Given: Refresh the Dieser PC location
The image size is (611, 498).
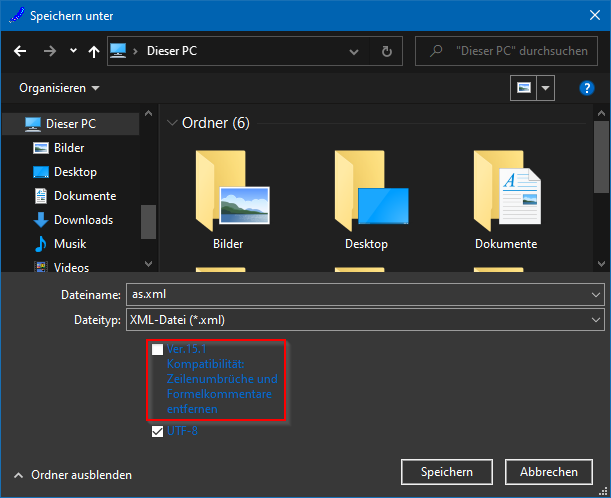Looking at the screenshot, I should pyautogui.click(x=387, y=50).
